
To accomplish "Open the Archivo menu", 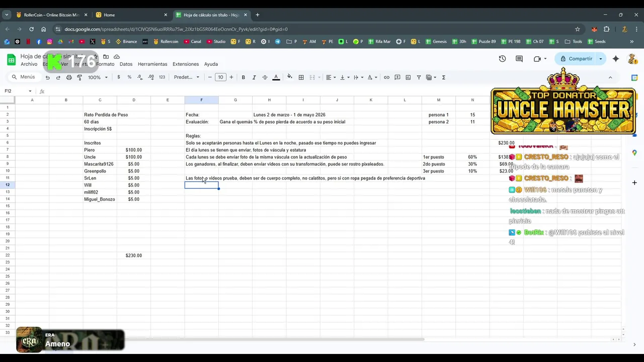I will pos(29,64).
